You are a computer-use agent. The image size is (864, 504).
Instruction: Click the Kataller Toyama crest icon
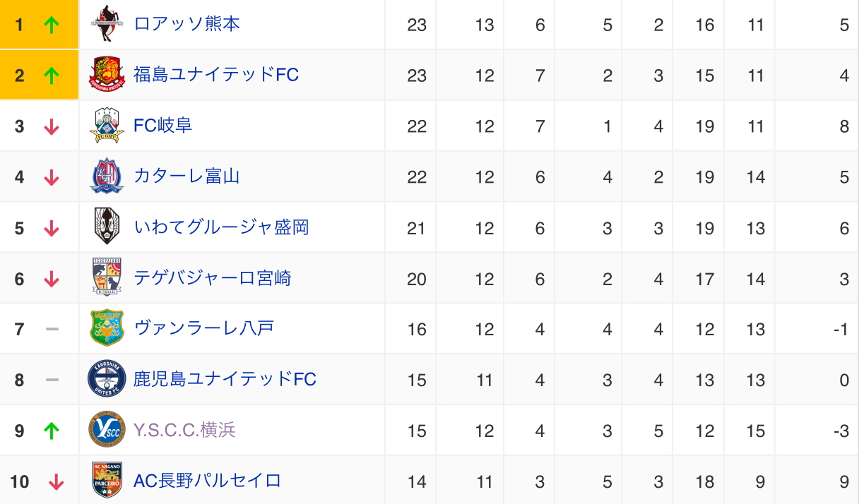pos(107,176)
